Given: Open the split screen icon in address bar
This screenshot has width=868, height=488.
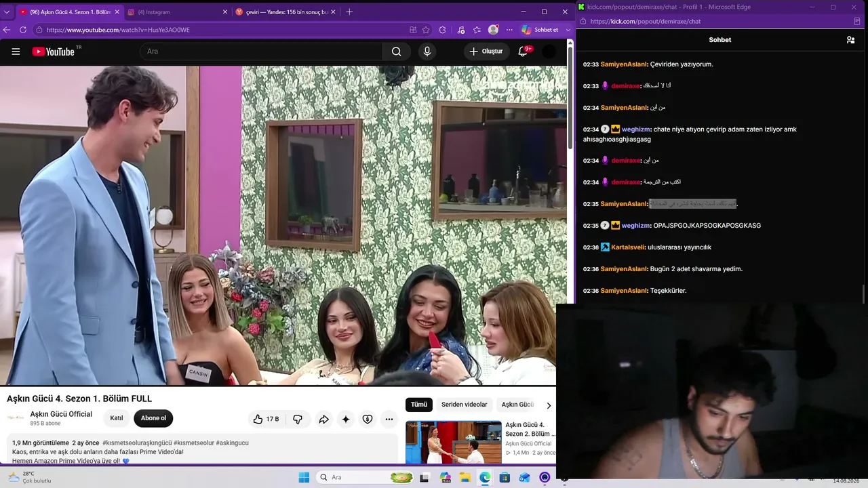Looking at the screenshot, I should click(x=413, y=30).
